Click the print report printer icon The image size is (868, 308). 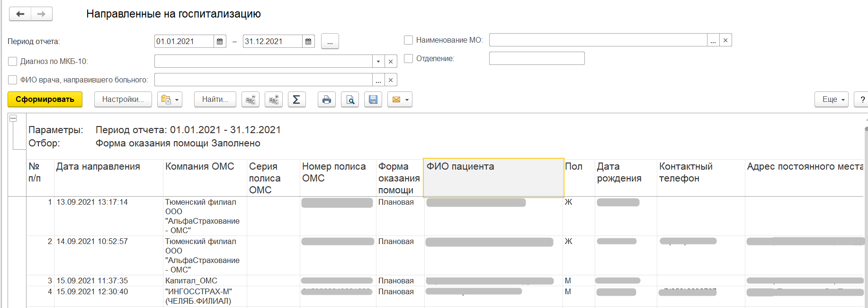[326, 100]
